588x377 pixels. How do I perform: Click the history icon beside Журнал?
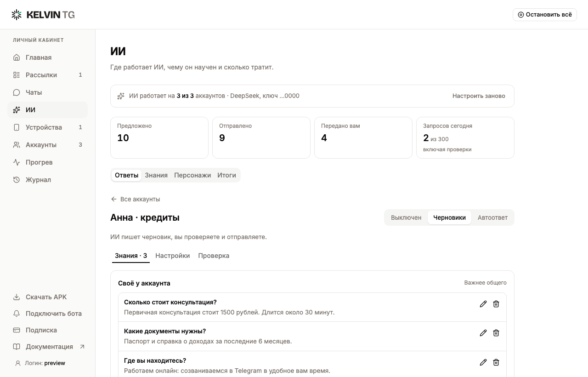point(17,180)
